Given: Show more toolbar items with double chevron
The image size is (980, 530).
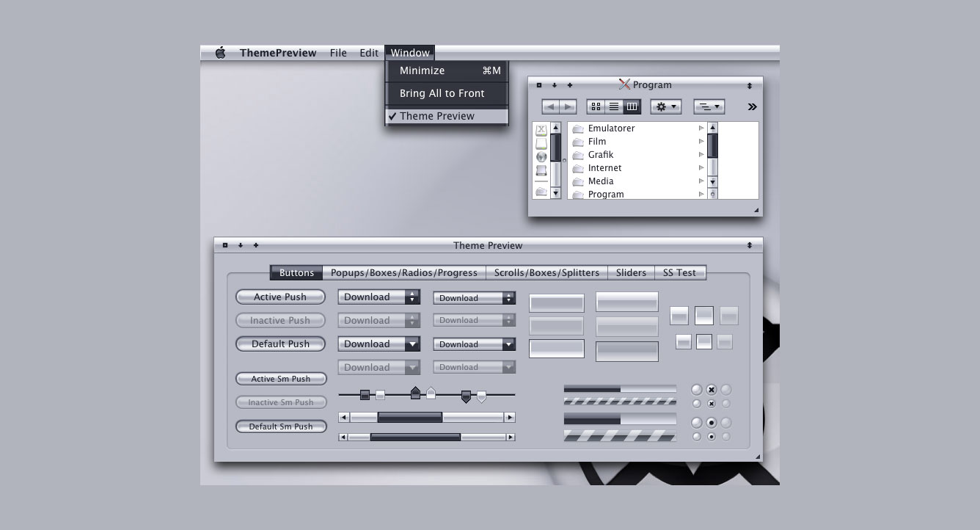Looking at the screenshot, I should (752, 106).
